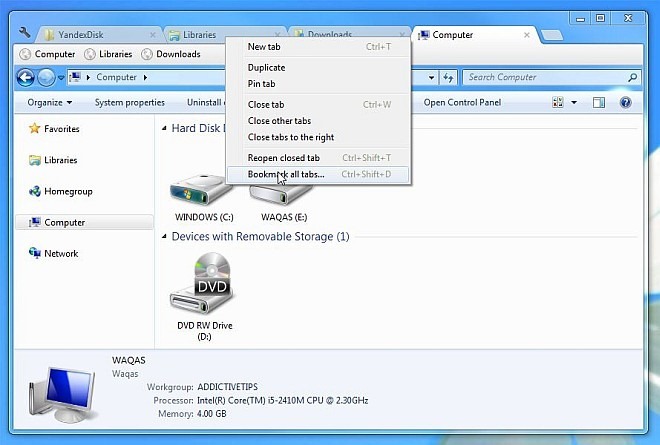
Task: Click the refresh button beside address bar
Action: 448,77
